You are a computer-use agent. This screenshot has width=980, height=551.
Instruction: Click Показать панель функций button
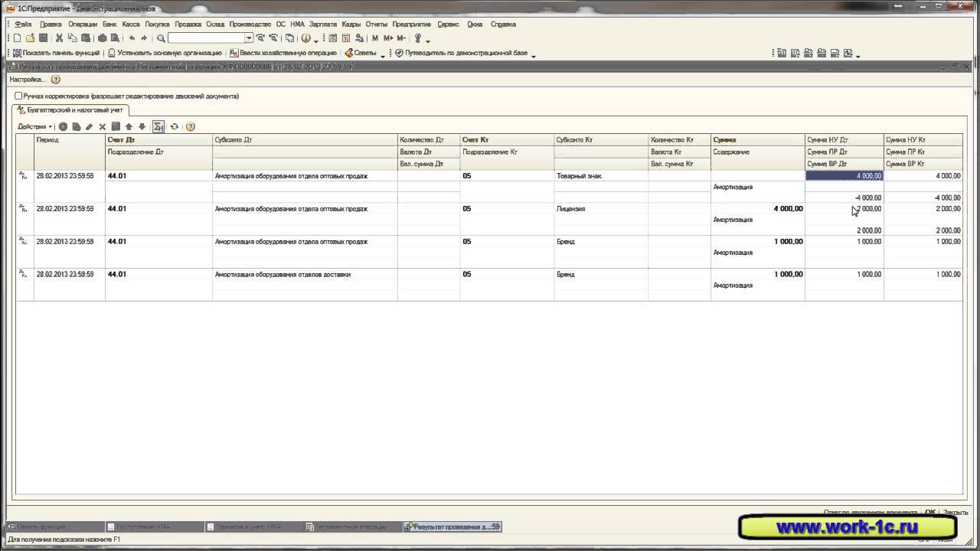(57, 54)
